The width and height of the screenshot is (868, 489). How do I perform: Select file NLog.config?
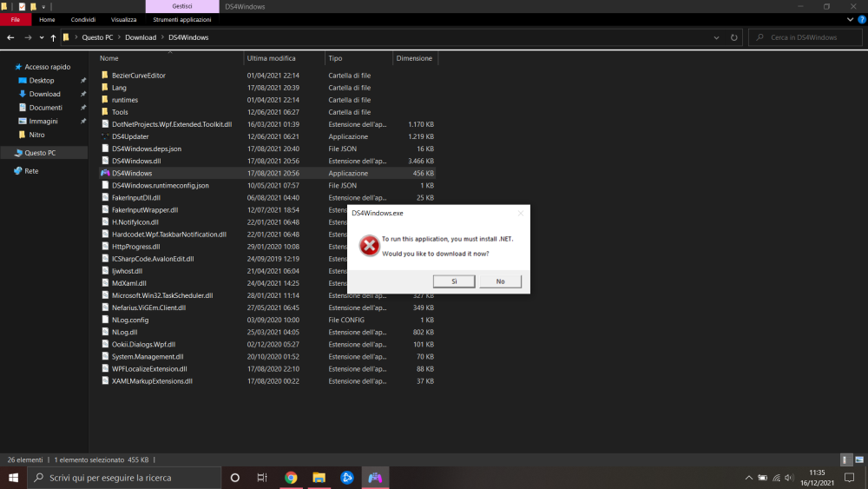130,320
